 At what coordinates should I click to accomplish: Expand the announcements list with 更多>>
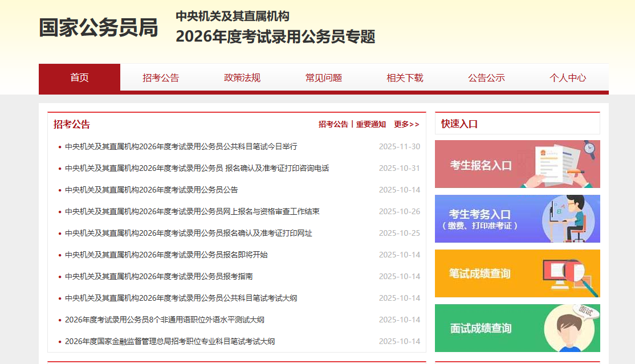pos(406,124)
